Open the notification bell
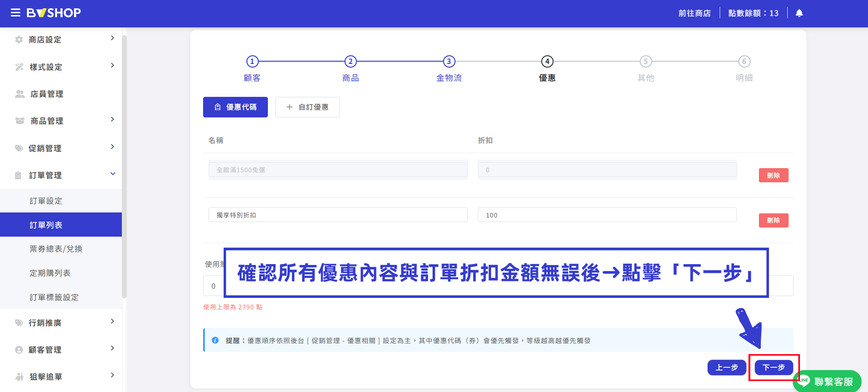 pos(799,13)
